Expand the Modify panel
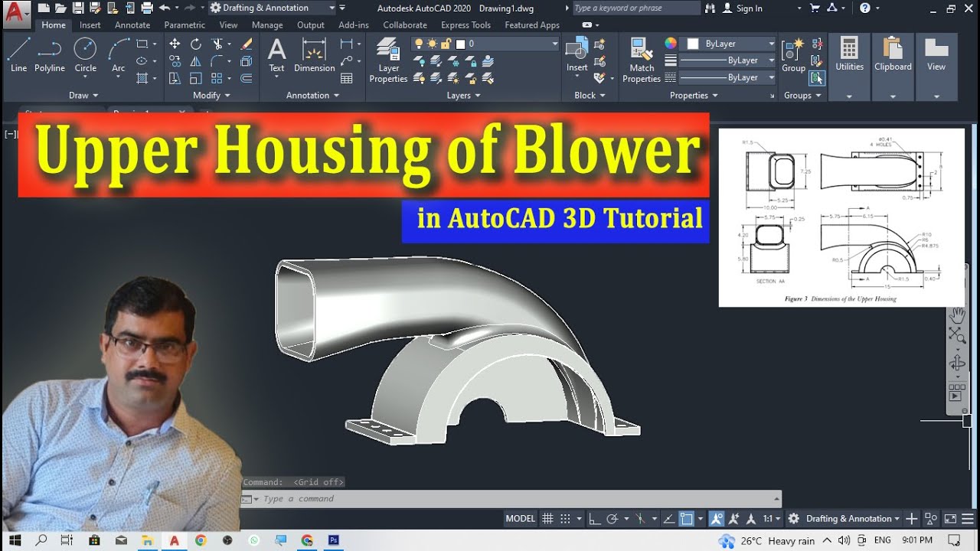The height and width of the screenshot is (551, 980). (x=211, y=96)
